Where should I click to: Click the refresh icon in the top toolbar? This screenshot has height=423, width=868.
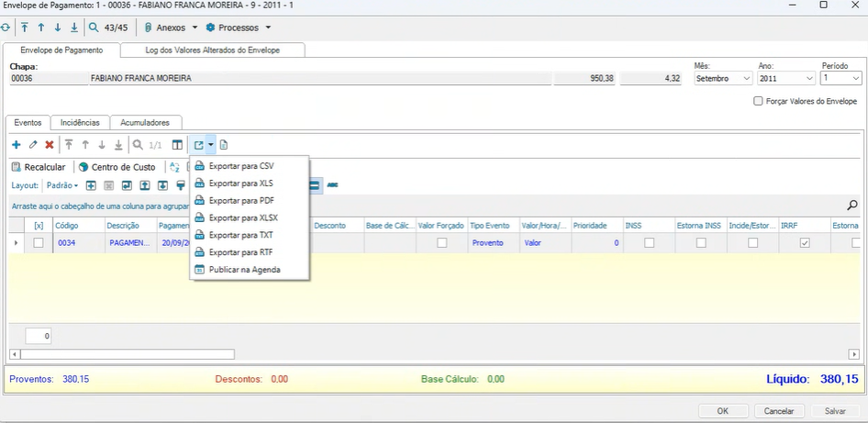(5, 28)
